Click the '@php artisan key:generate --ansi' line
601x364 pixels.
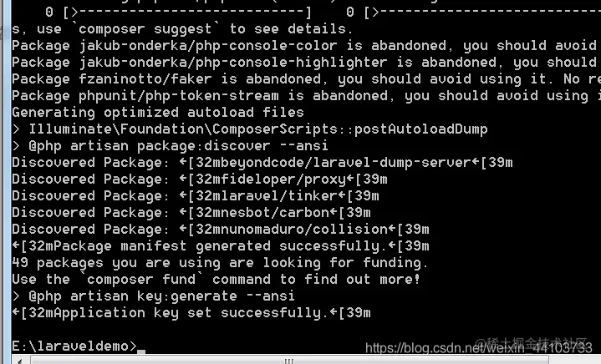(153, 296)
